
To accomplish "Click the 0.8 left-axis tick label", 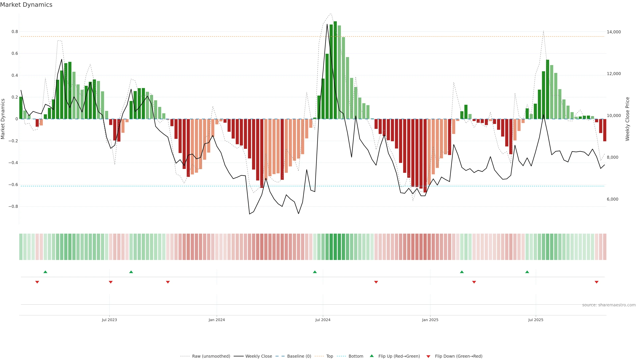I will tap(15, 32).
